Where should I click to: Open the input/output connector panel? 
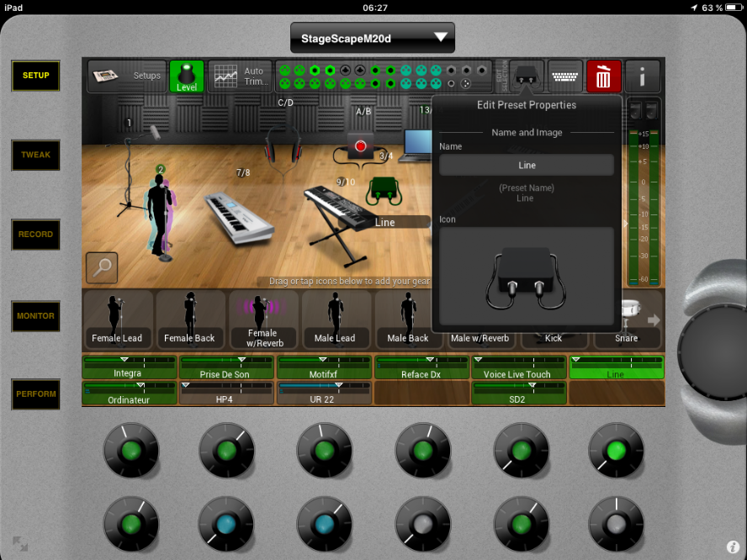click(x=384, y=77)
